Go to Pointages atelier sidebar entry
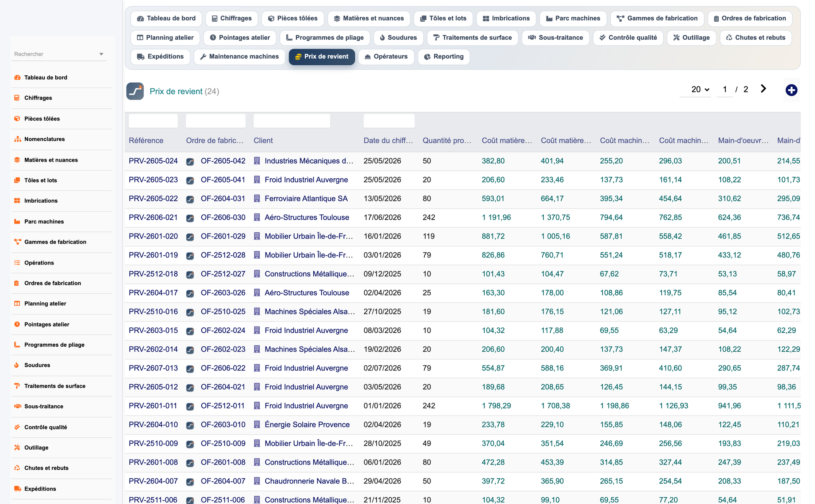This screenshot has width=815, height=504. 47,324
